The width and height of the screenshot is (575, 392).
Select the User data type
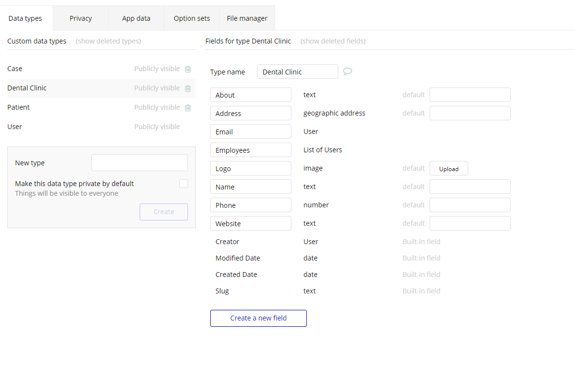pos(14,127)
